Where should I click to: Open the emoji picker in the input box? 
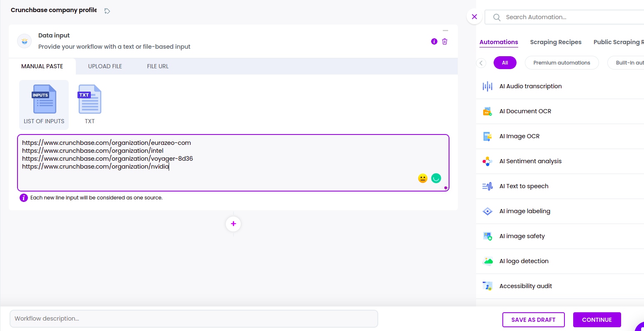coord(422,178)
